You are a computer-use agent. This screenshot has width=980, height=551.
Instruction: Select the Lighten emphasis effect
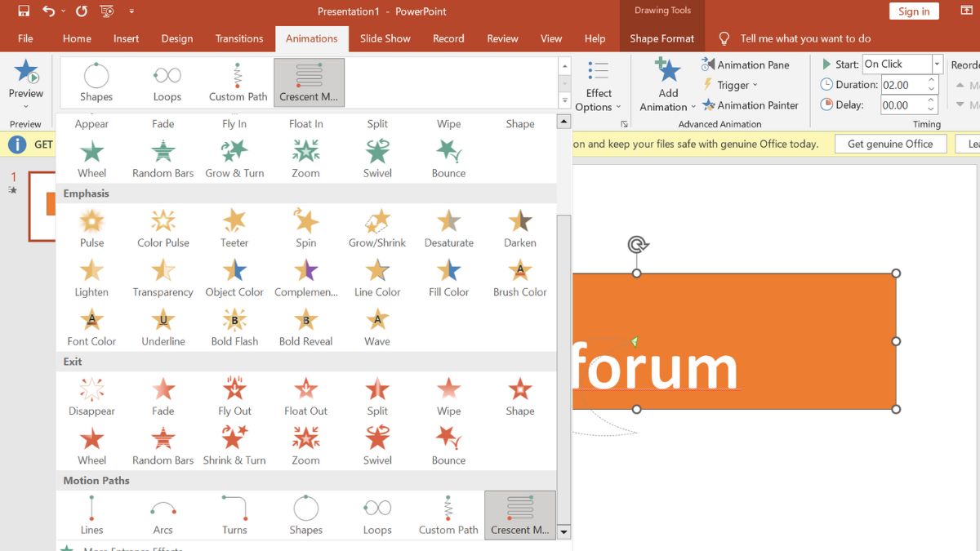point(91,277)
